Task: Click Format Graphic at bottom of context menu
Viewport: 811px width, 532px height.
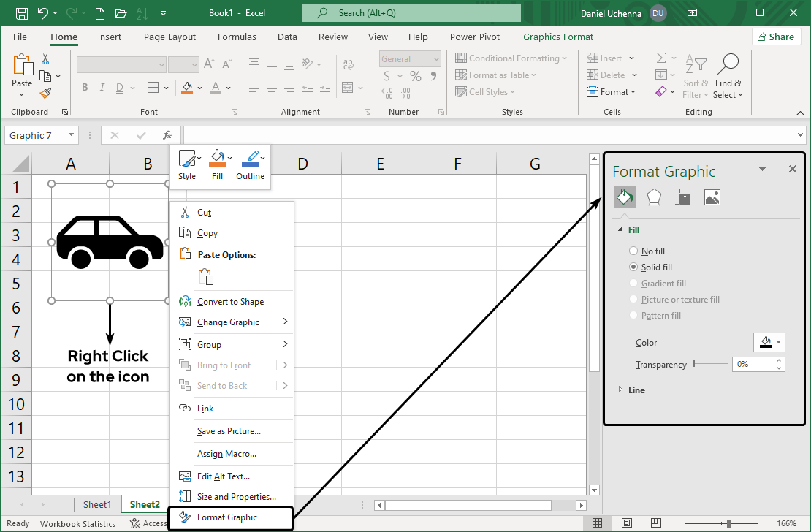Action: click(x=227, y=517)
